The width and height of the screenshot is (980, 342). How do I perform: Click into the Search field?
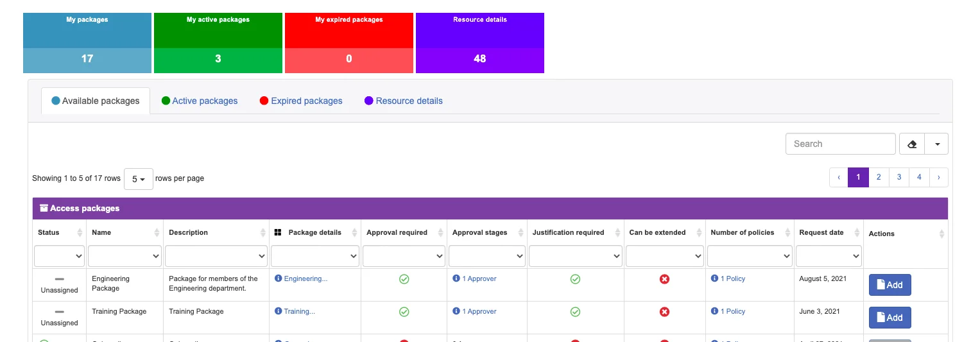point(841,144)
